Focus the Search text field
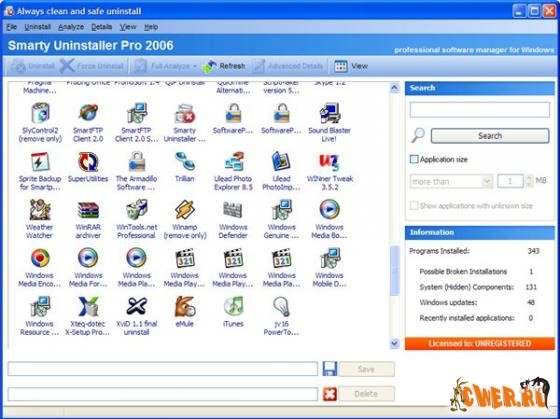The height and width of the screenshot is (419, 560). (x=480, y=110)
